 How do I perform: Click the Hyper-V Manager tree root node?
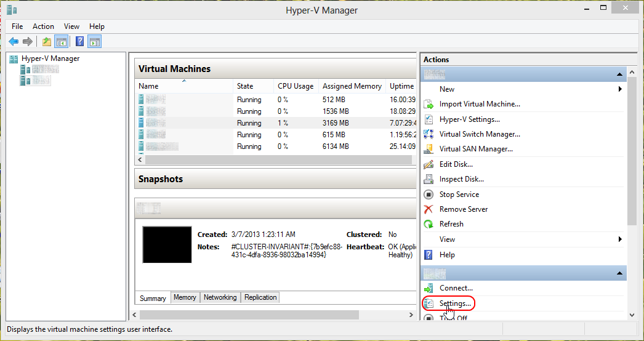pos(50,58)
